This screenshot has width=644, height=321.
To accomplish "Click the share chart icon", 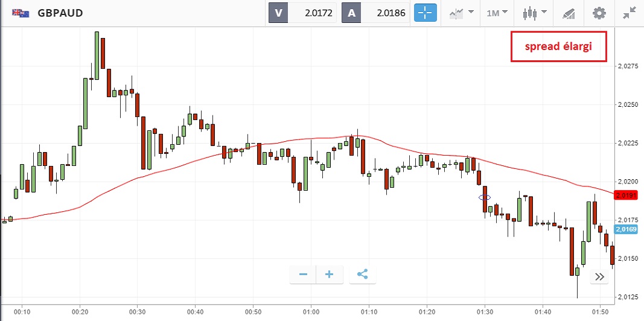I will click(x=362, y=275).
